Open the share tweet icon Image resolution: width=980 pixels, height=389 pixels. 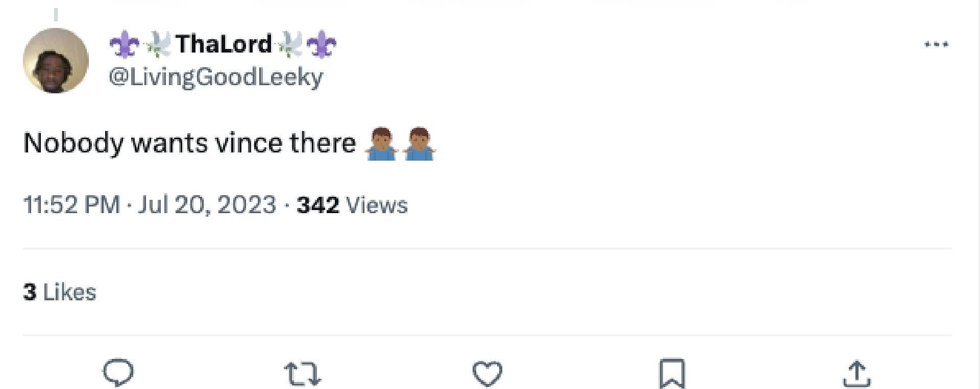[856, 373]
